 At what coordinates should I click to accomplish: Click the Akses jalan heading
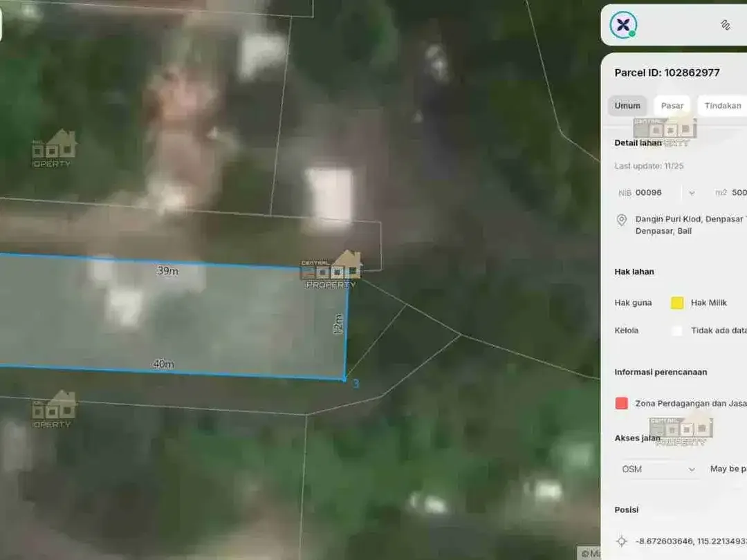(637, 438)
